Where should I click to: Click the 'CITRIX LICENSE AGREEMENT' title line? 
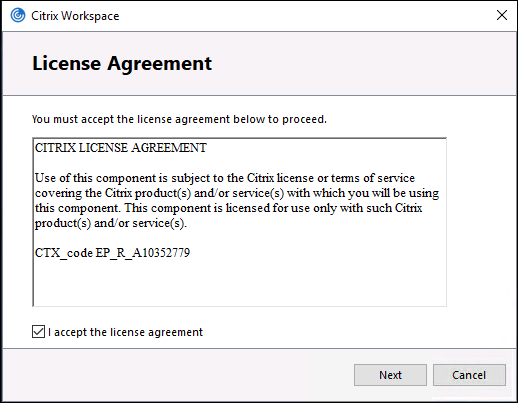[121, 148]
